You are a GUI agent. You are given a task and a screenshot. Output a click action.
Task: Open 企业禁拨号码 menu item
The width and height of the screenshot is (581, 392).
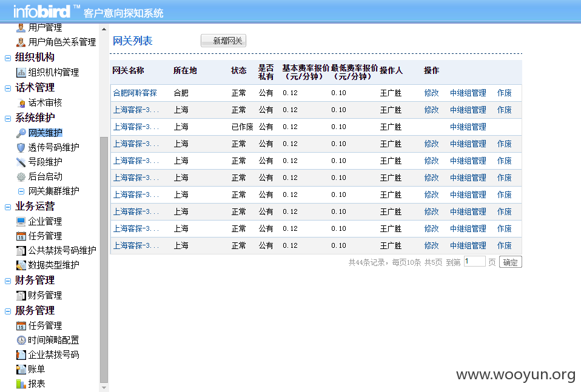(x=54, y=355)
